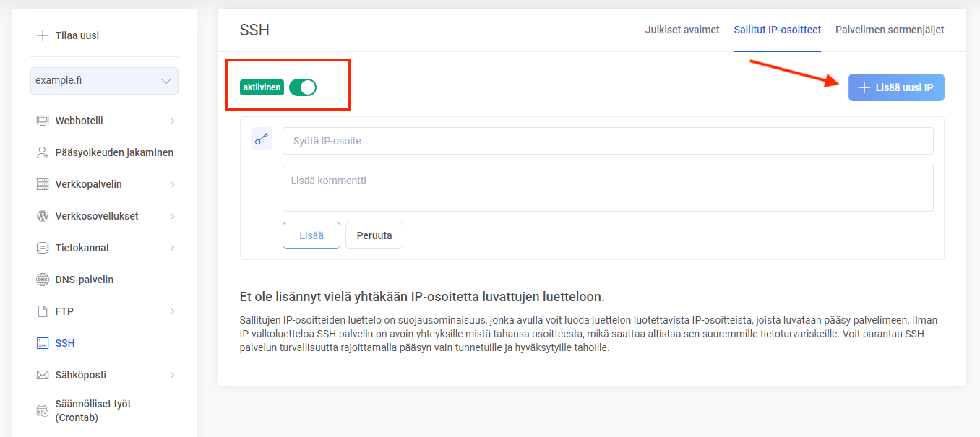Expand the FTP submenu chevron
This screenshot has width=980, height=437.
tap(173, 311)
